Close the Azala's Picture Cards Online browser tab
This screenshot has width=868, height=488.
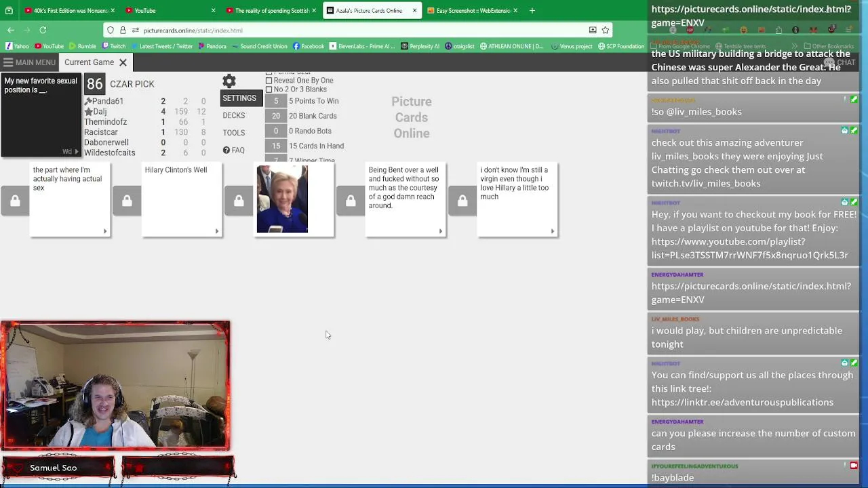tap(414, 10)
